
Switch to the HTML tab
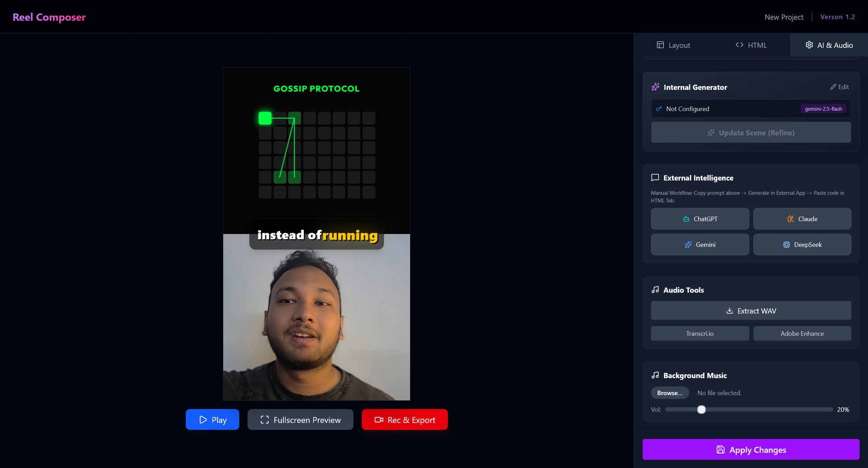pyautogui.click(x=751, y=45)
